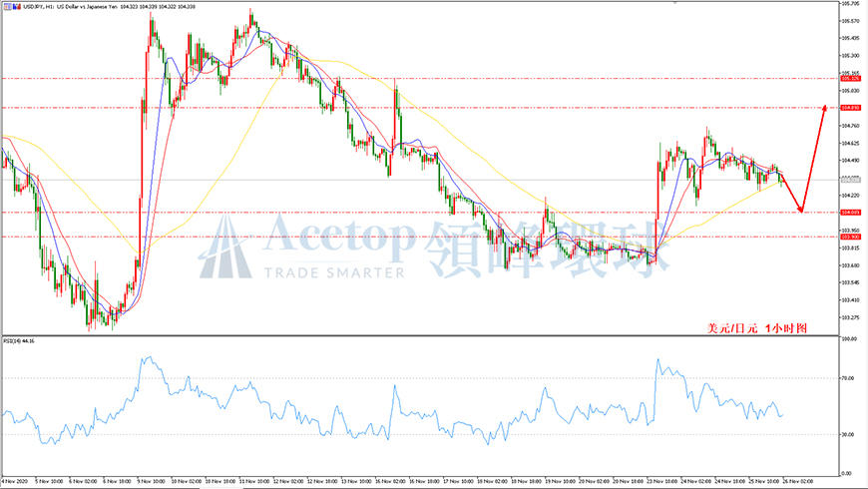Click the 30.00 level on RSI scale
The image size is (868, 489).
[x=848, y=434]
